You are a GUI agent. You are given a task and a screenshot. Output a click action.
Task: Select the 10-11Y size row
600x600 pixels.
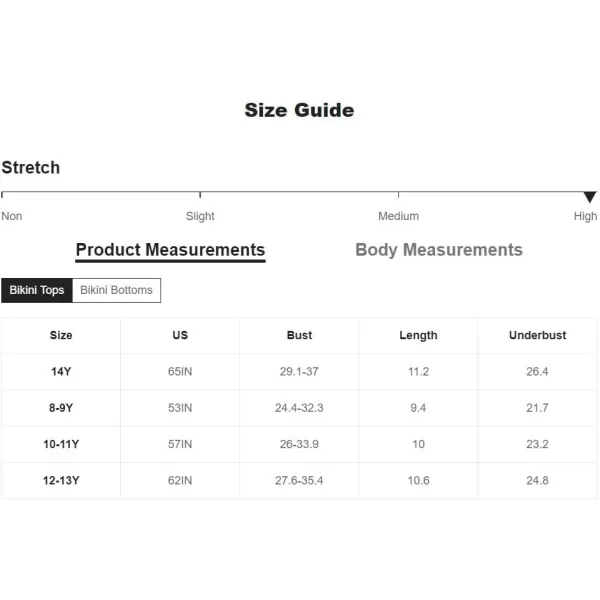[x=299, y=444]
